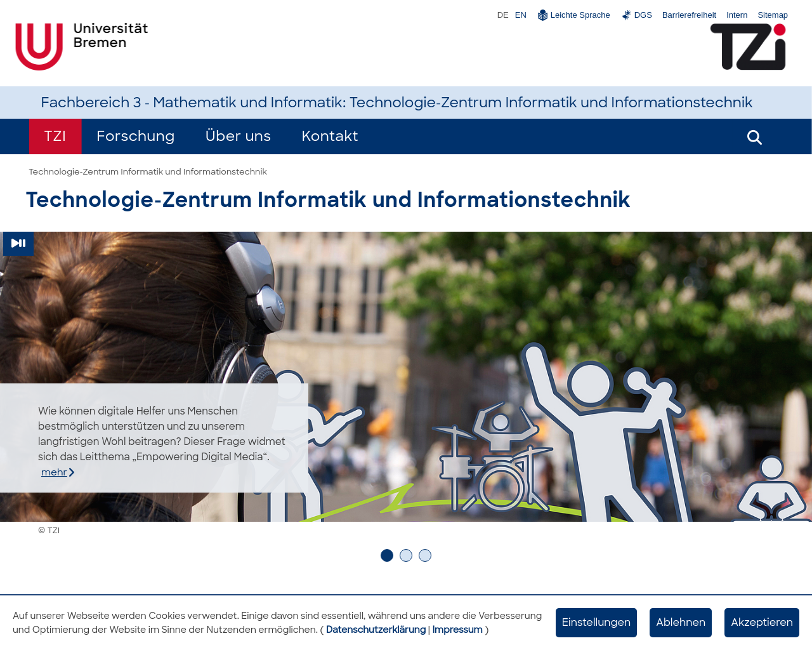Image resolution: width=812 pixels, height=650 pixels.
Task: Open the search magnifier icon
Action: click(754, 137)
